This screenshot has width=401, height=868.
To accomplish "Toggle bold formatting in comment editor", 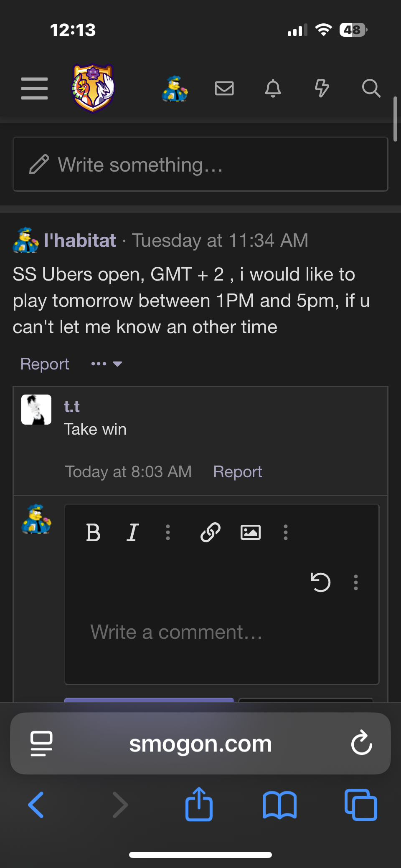I will click(x=93, y=532).
